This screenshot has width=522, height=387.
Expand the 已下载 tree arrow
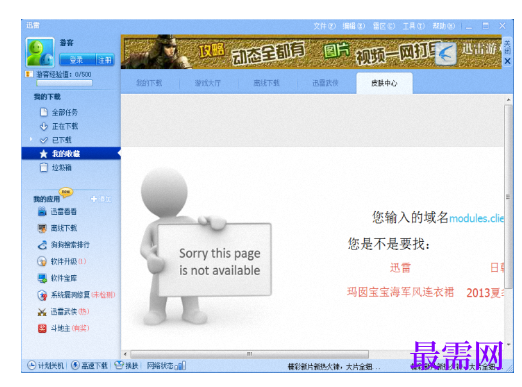tap(31, 139)
